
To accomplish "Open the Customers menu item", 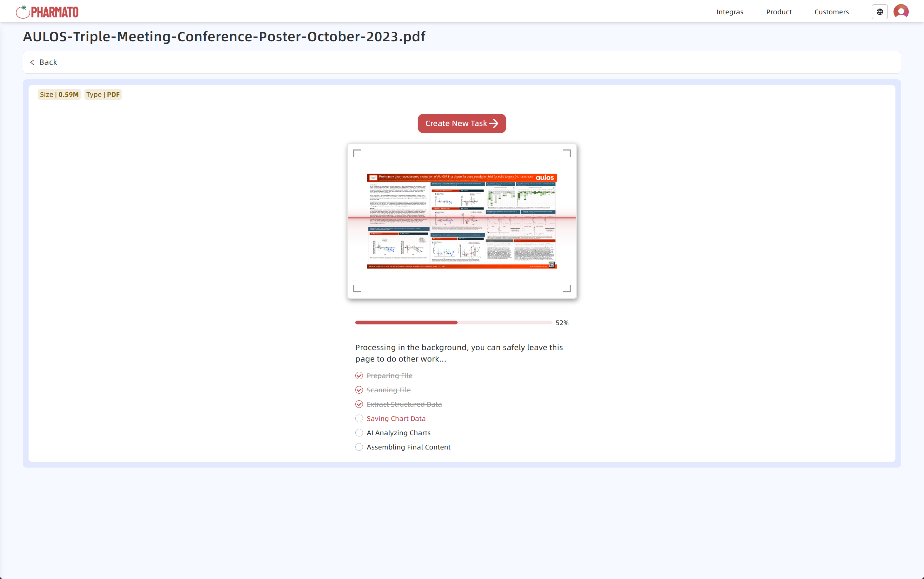I will click(831, 12).
